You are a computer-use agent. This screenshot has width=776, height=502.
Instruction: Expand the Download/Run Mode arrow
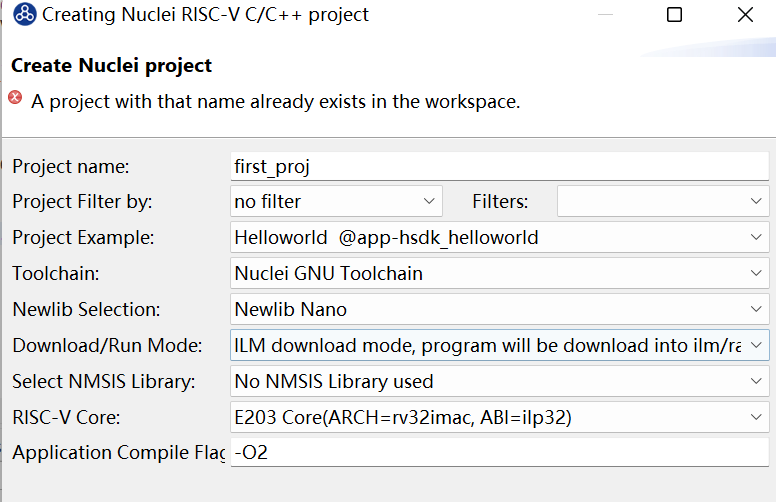pyautogui.click(x=755, y=345)
